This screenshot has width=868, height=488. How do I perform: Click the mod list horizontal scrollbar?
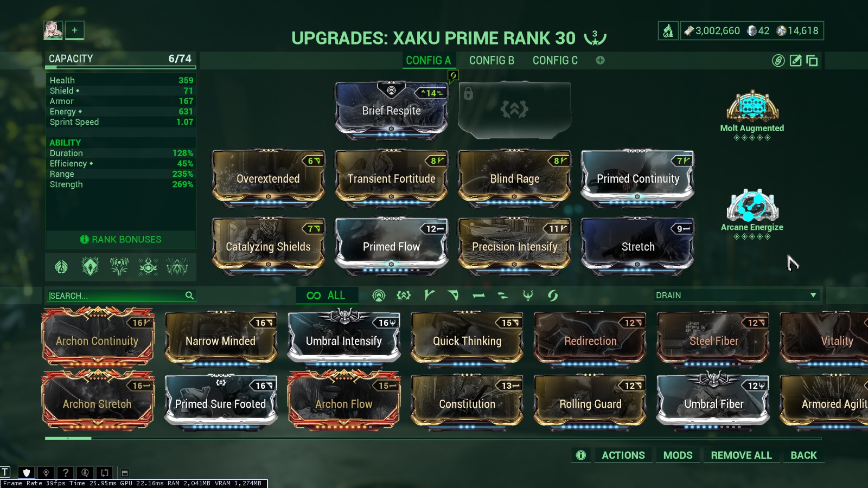pyautogui.click(x=433, y=438)
